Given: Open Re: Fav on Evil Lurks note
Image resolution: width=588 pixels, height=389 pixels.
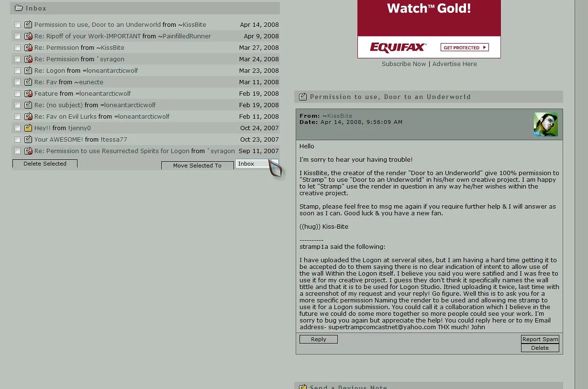Looking at the screenshot, I should point(66,117).
